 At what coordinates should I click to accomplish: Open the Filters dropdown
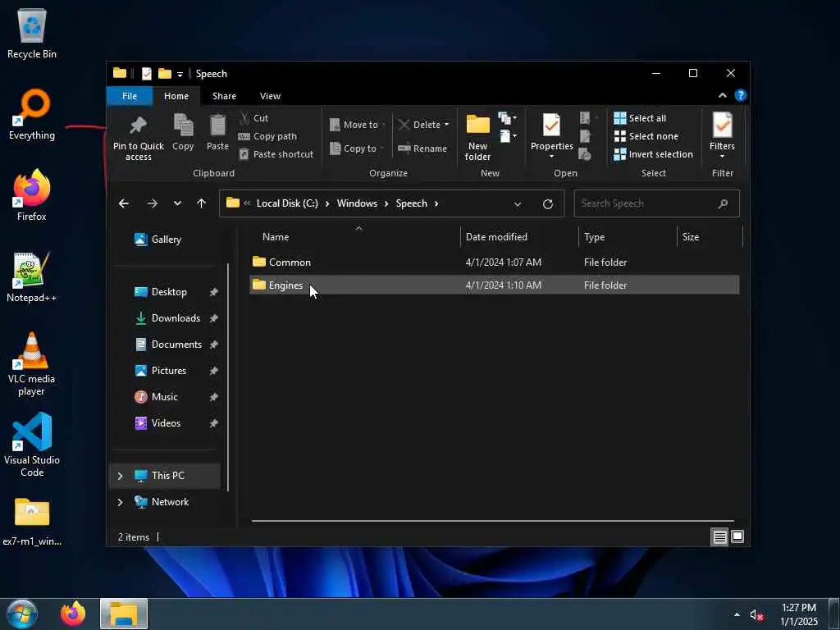click(722, 157)
